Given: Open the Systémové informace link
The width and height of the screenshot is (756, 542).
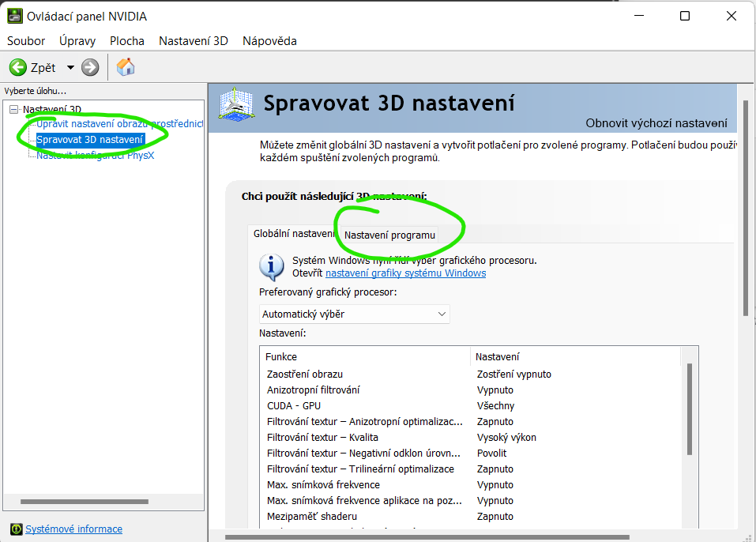Looking at the screenshot, I should (73, 529).
